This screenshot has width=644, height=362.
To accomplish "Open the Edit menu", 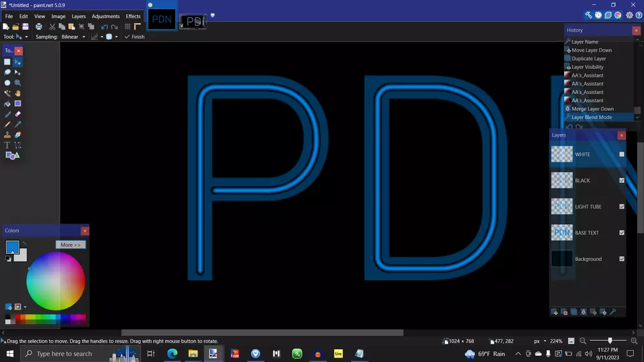I will pyautogui.click(x=23, y=16).
